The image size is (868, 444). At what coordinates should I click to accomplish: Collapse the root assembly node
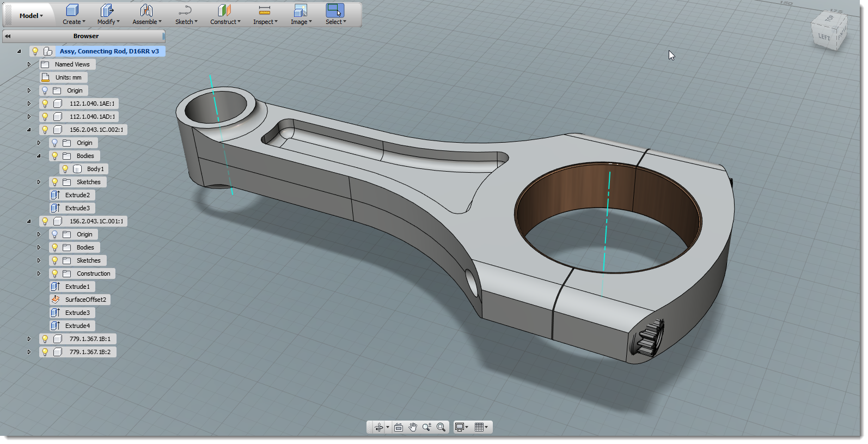tap(19, 51)
